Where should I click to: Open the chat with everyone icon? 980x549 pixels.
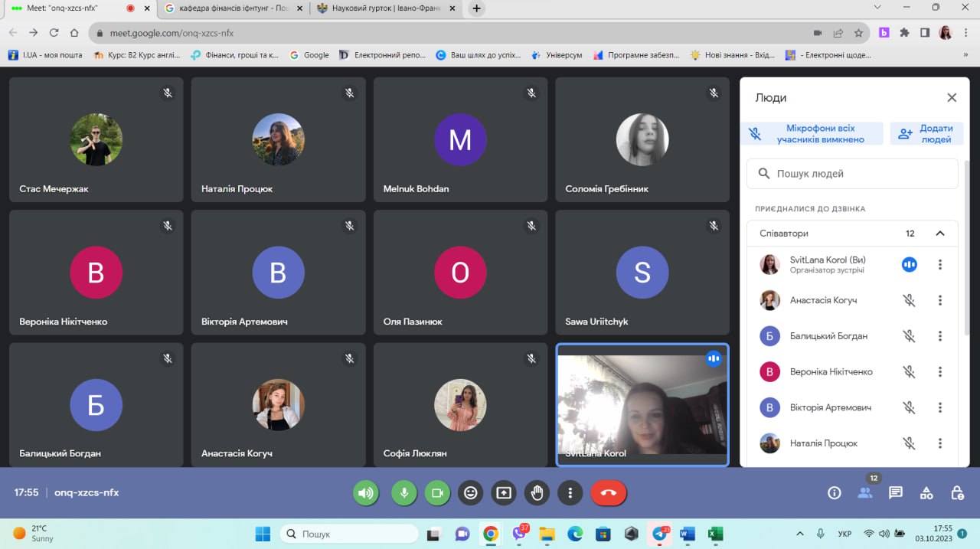pyautogui.click(x=895, y=493)
